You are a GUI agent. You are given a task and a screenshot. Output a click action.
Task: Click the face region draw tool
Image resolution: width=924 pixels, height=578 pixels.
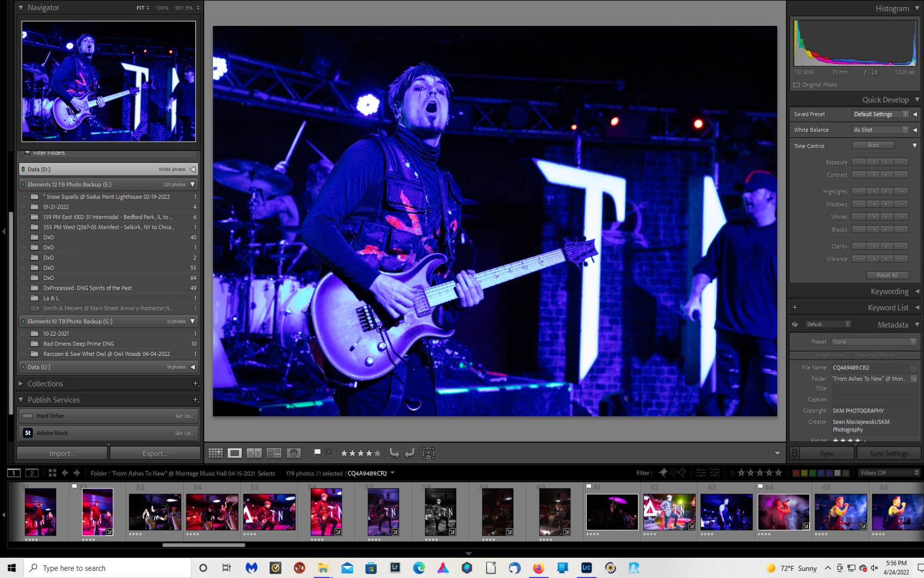tap(428, 453)
